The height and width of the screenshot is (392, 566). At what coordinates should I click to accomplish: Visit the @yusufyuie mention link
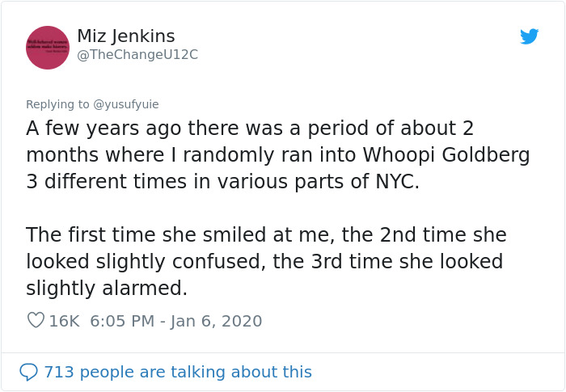[126, 104]
